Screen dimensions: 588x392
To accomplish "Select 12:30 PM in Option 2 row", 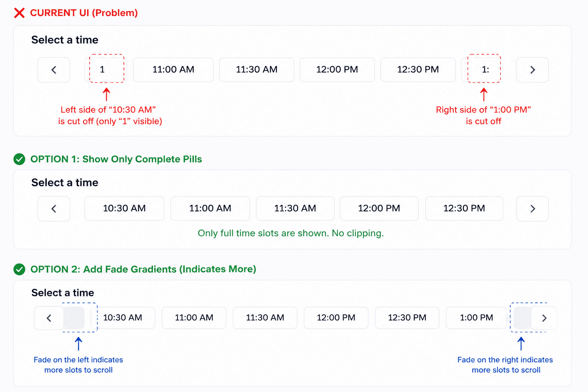I will 407,318.
